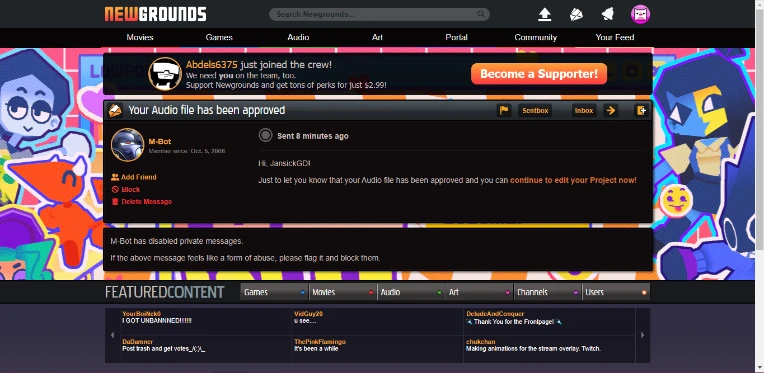Open the pink user avatar menu

[x=640, y=14]
